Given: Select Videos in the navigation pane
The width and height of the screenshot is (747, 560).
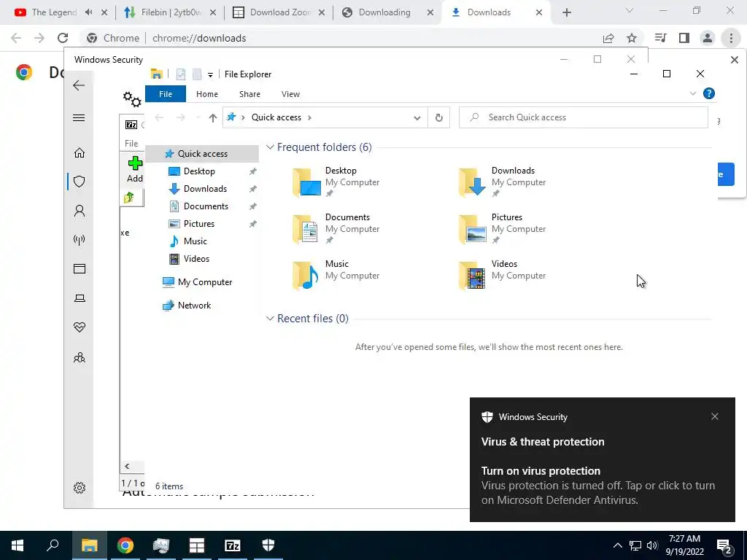Looking at the screenshot, I should (x=196, y=259).
